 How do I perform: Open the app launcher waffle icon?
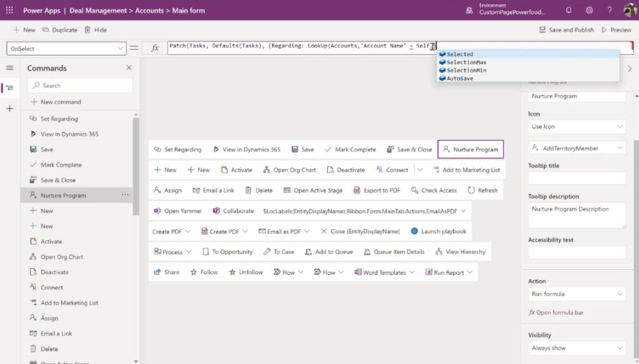click(x=9, y=11)
